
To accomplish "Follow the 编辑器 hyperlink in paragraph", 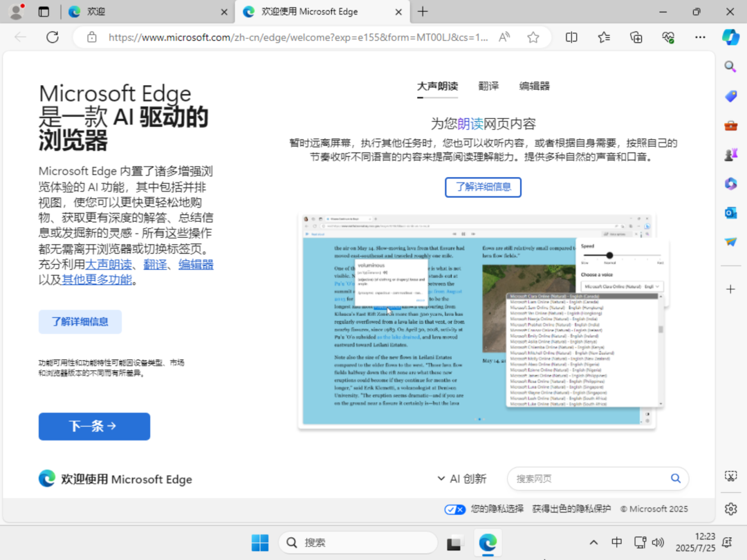I will (196, 264).
